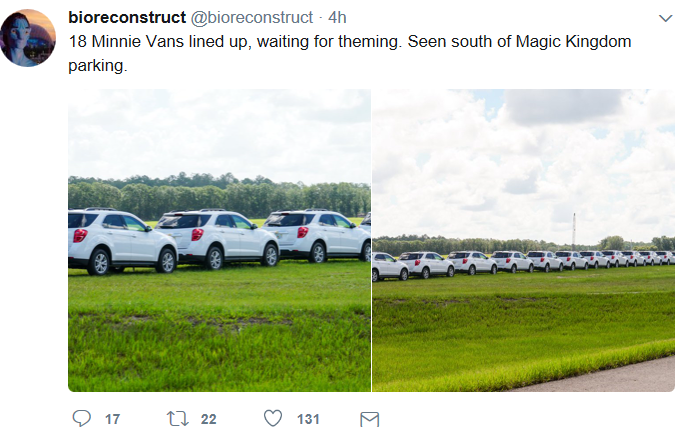Open the bioreconstruct display name link
The width and height of the screenshot is (685, 427).
(127, 18)
